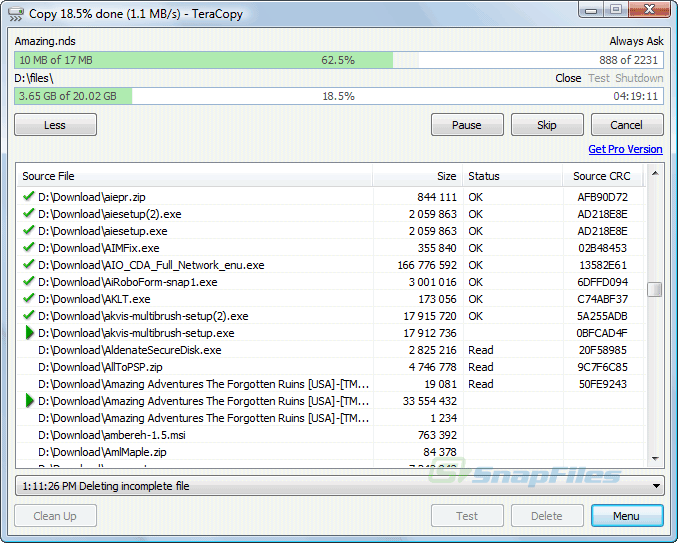Click green checkmark next to AIMFix.exe
678x543 pixels.
tap(28, 248)
